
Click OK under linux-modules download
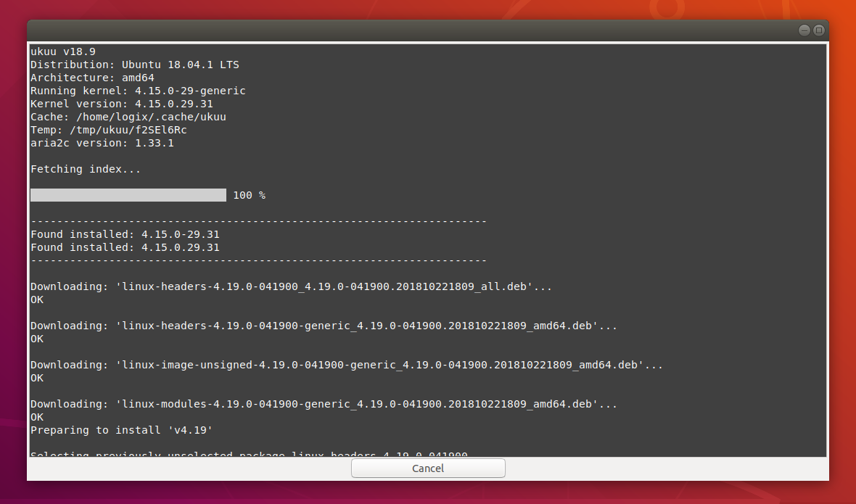[37, 418]
